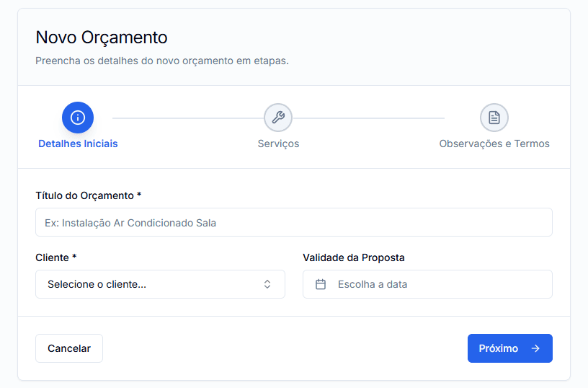Click the up-down chevron in the Cliente selector
Image resolution: width=588 pixels, height=388 pixels.
pos(267,284)
